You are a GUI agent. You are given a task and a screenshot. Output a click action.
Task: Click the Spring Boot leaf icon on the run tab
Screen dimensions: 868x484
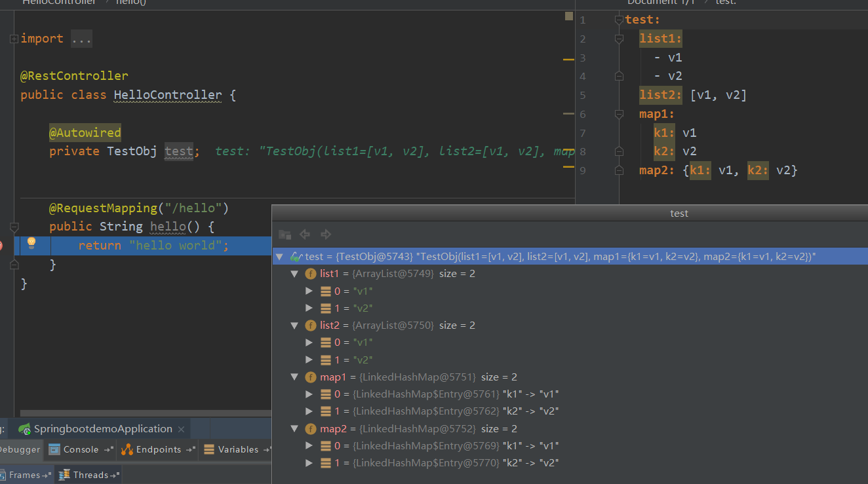pos(24,429)
